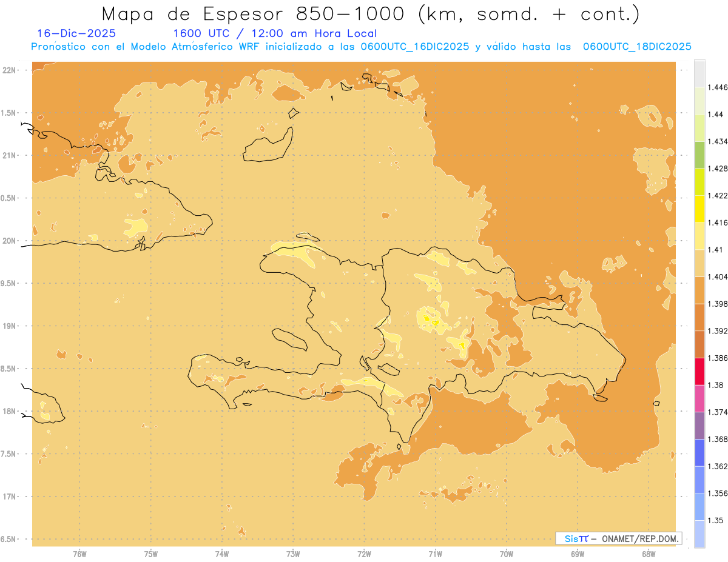Image resolution: width=728 pixels, height=562 pixels.
Task: Click the colorbar value "1.386"
Action: [717, 358]
